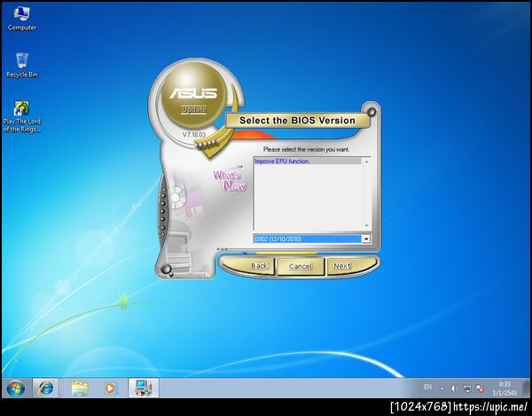Open the Recycle Bin desktop icon
Screen dimensions: 532x416
[x=21, y=66]
